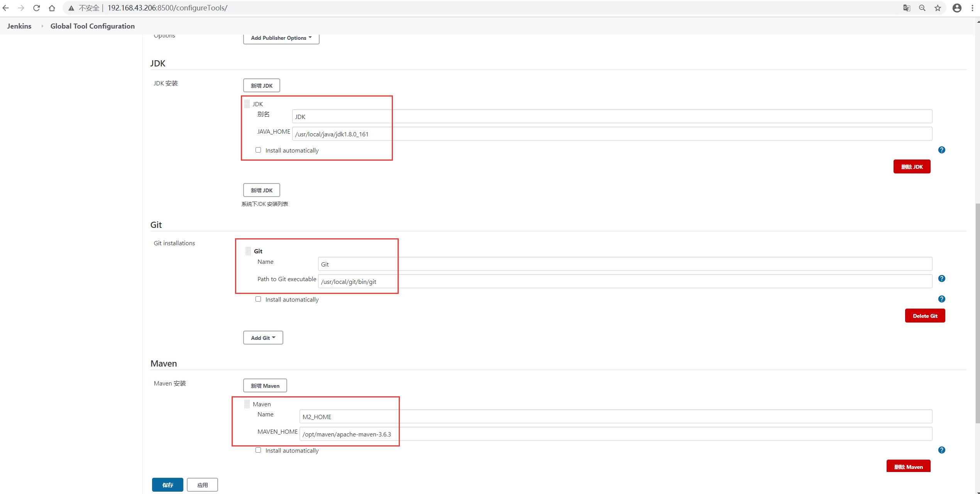The width and height of the screenshot is (980, 494).
Task: Click the help icon beside JDK Install automatically
Action: [941, 150]
